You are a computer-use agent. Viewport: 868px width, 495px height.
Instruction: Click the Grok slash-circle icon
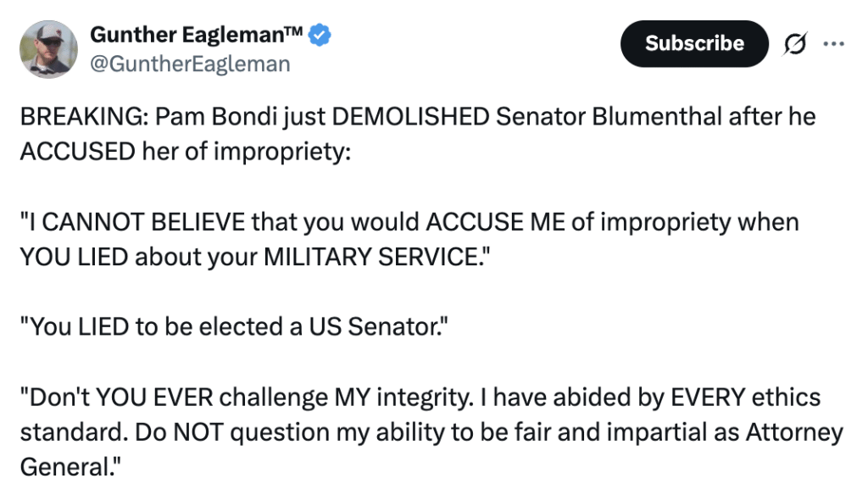[x=796, y=43]
